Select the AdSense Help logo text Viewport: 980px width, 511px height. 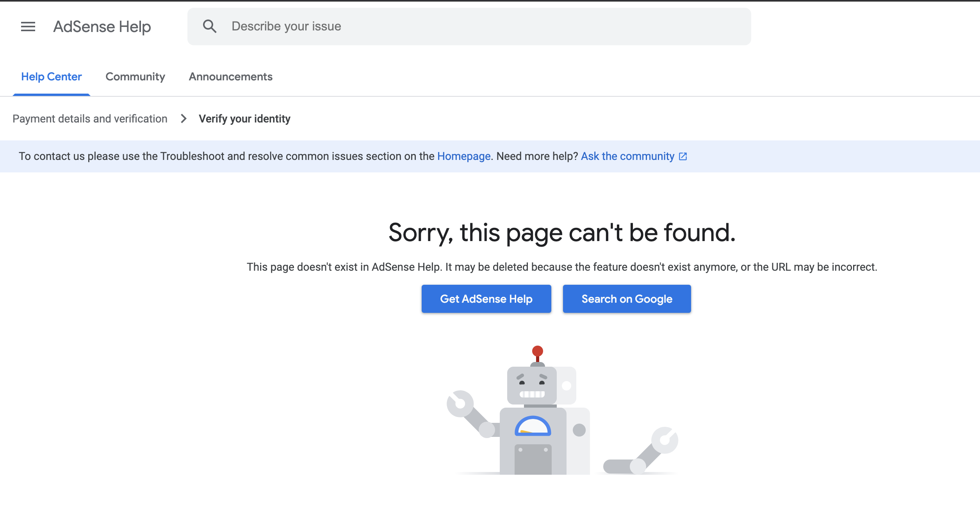click(x=102, y=27)
